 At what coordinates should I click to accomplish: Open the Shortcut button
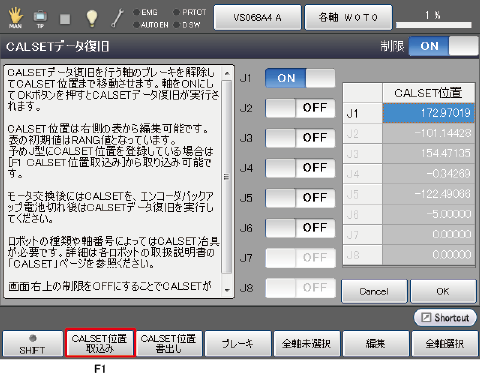pyautogui.click(x=445, y=318)
